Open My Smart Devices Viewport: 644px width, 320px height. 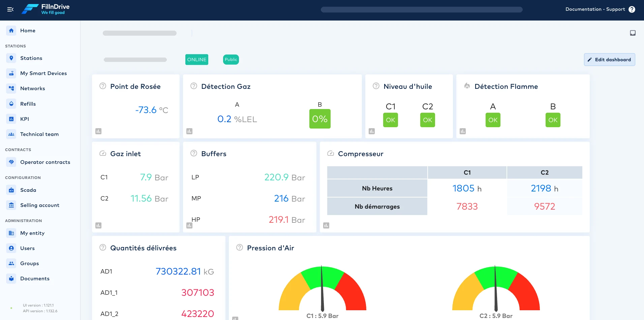(x=40, y=73)
